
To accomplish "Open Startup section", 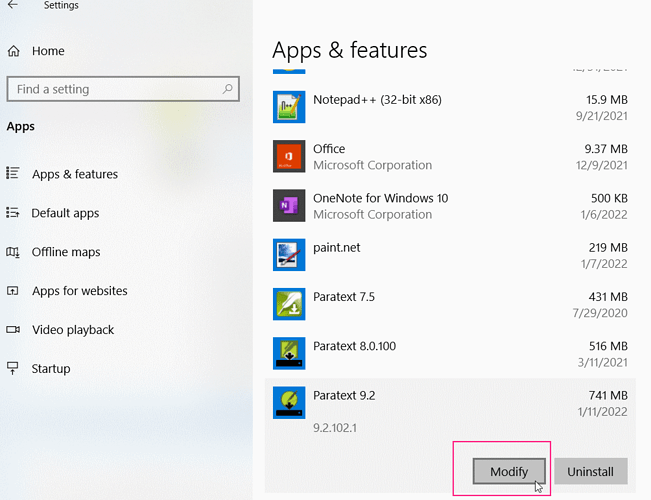I will [51, 369].
